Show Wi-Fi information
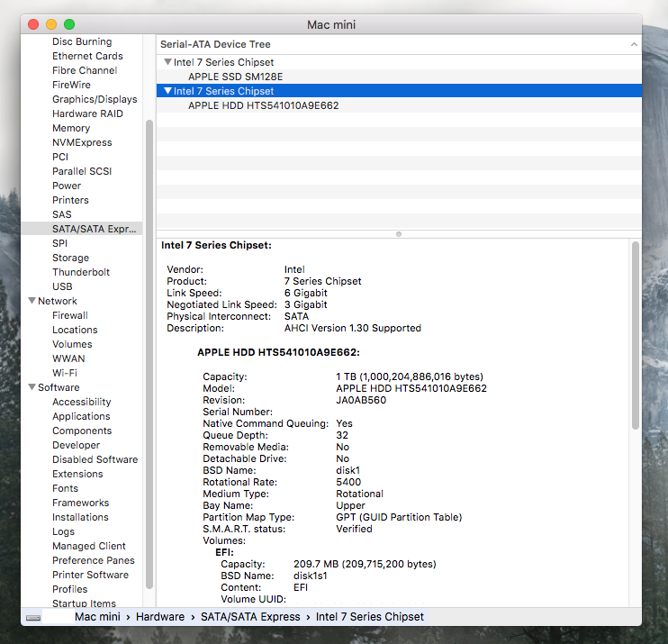Screen dimensions: 668x644 coord(65,373)
